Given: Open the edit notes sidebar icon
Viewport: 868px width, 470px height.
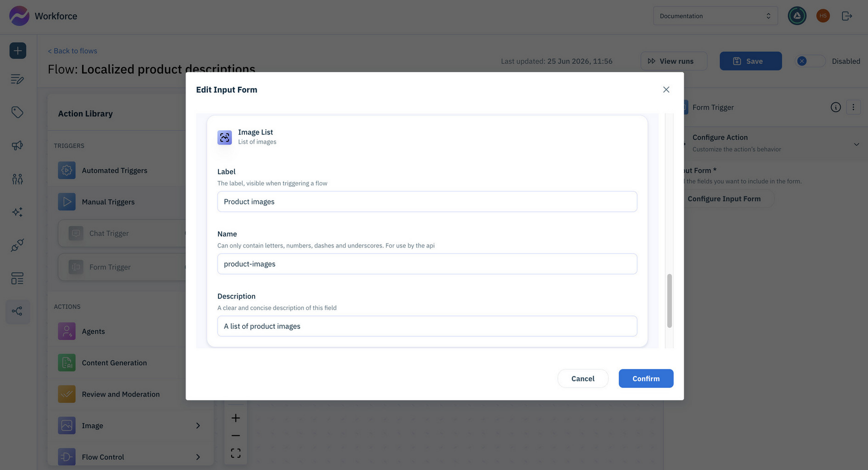Looking at the screenshot, I should [x=18, y=79].
